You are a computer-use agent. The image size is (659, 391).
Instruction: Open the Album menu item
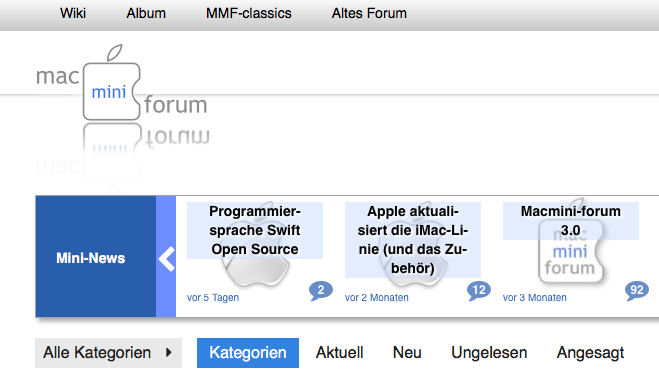pos(146,13)
